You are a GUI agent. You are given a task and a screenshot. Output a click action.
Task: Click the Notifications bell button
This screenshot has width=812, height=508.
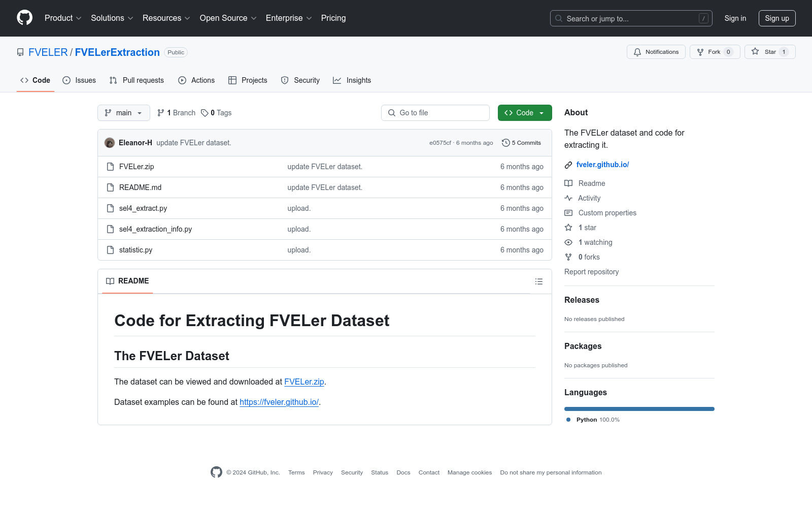[x=656, y=52]
